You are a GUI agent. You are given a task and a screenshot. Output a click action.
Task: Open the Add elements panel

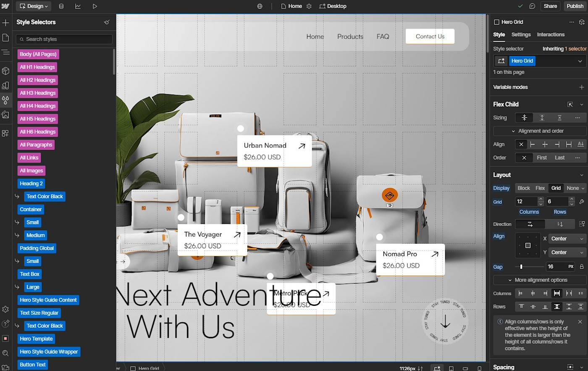click(5, 23)
